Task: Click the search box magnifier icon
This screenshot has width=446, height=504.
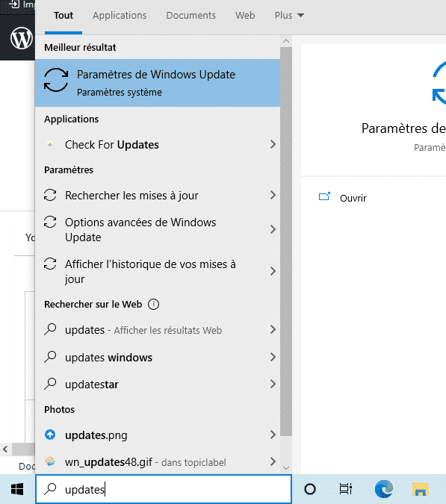Action: click(x=50, y=489)
